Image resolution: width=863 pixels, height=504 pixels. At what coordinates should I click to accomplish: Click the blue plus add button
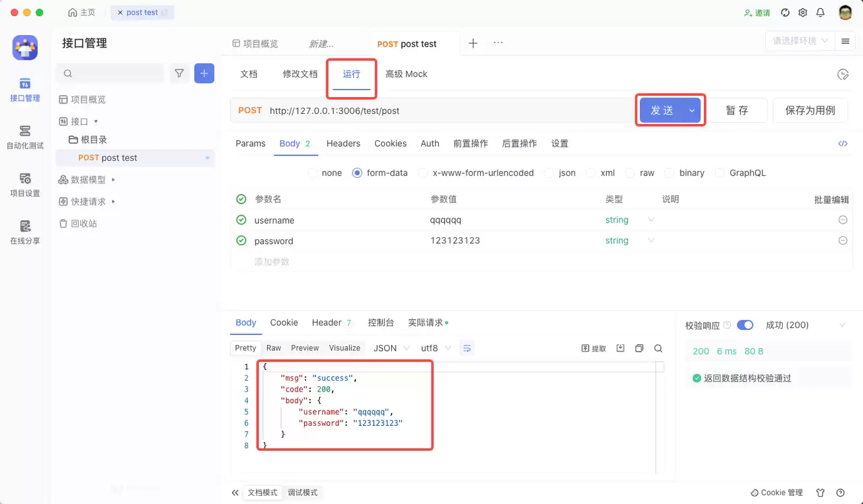tap(204, 73)
